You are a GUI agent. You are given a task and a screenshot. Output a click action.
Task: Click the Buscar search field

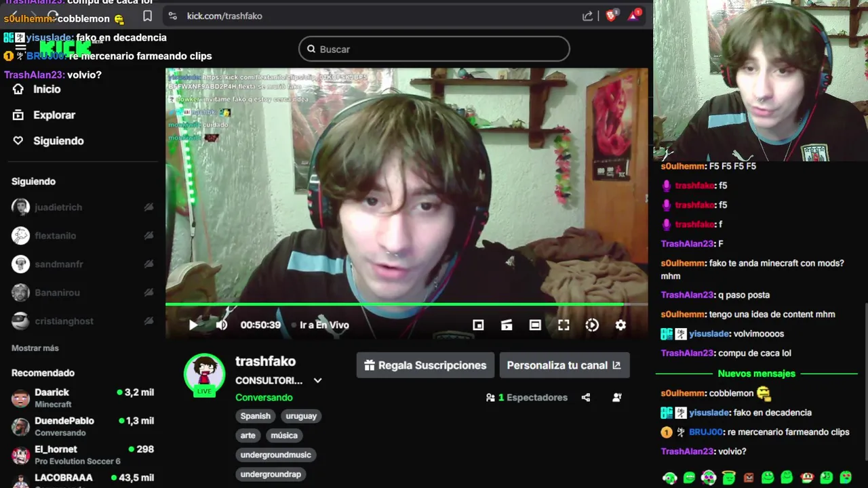tap(434, 49)
